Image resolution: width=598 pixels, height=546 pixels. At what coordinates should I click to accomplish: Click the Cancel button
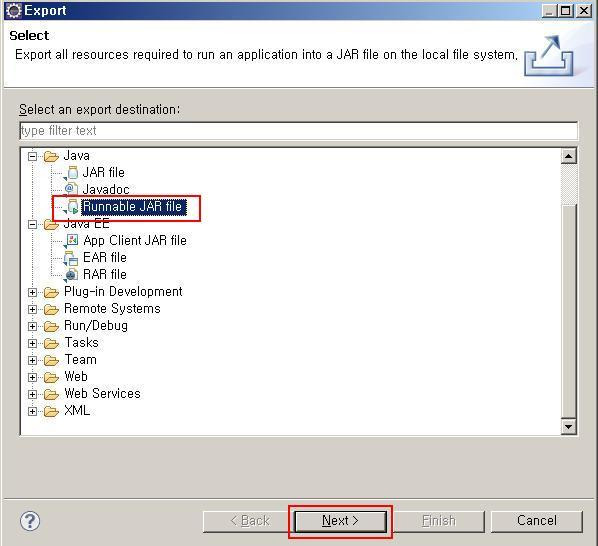point(537,521)
